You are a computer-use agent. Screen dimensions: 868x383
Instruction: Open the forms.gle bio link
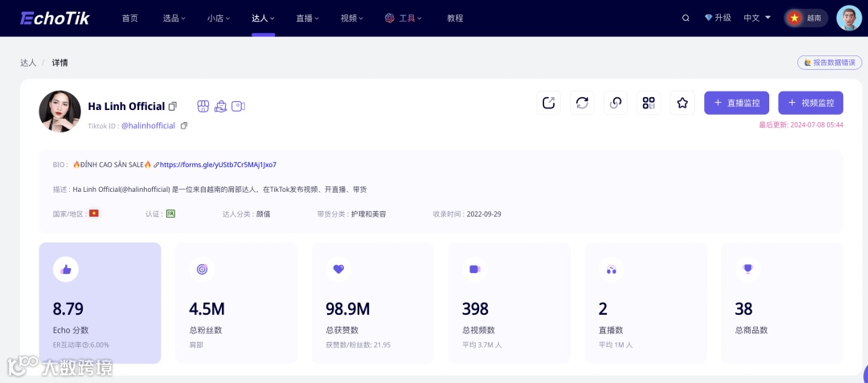coord(218,165)
